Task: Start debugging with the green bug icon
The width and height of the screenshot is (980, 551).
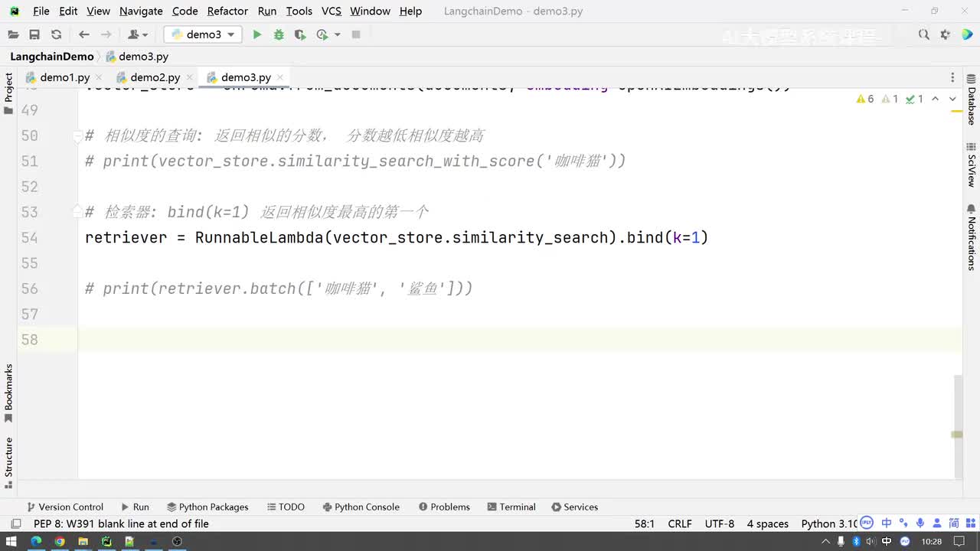Action: [x=279, y=34]
